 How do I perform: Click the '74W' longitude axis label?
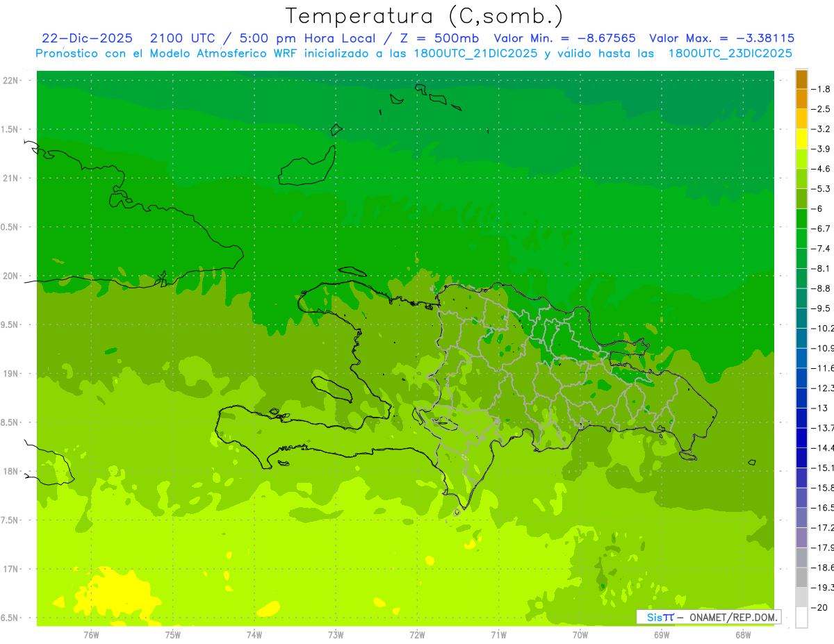[x=254, y=635]
